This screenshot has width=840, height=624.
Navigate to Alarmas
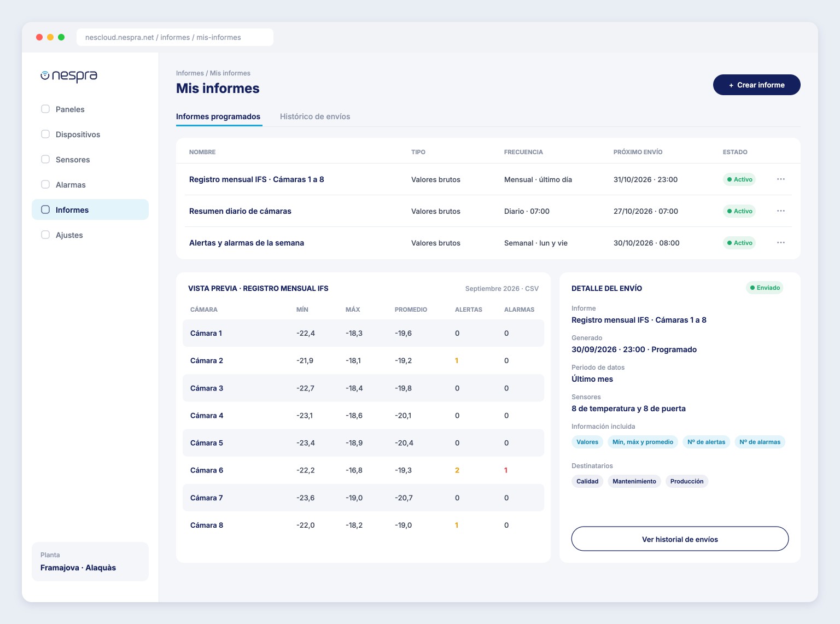(90, 185)
